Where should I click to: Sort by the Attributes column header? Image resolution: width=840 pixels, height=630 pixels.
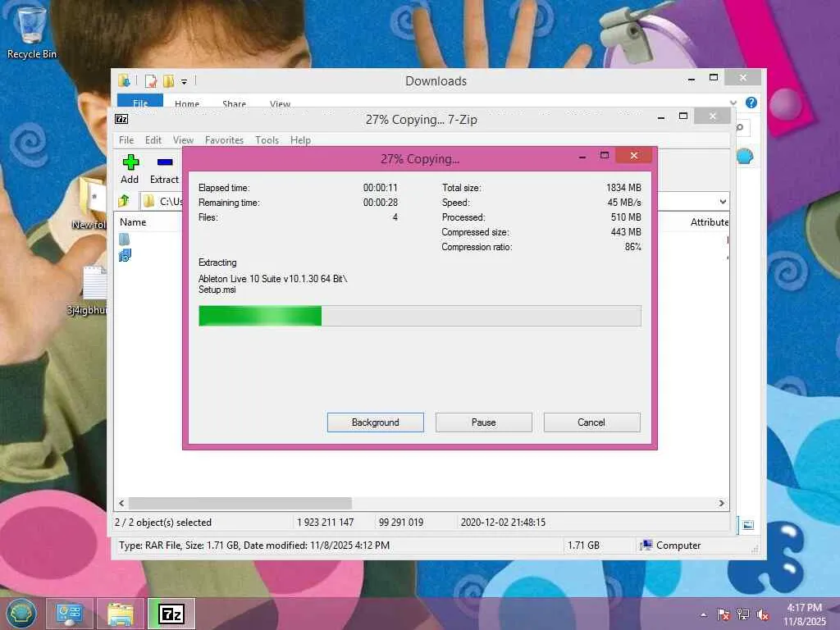point(710,221)
